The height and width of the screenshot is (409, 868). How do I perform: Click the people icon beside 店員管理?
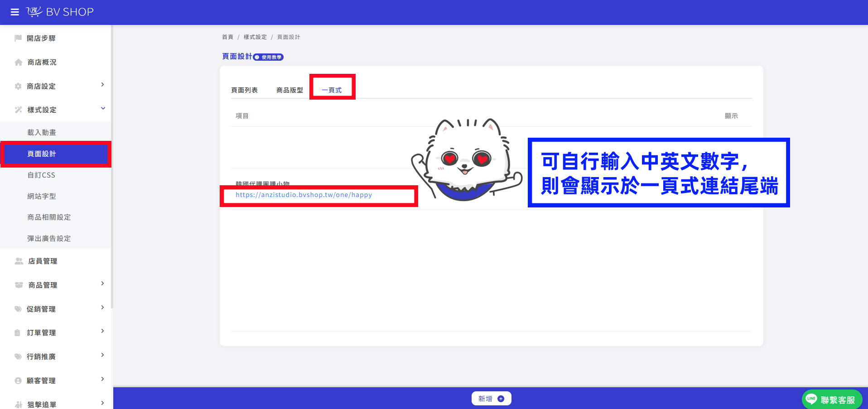[19, 261]
